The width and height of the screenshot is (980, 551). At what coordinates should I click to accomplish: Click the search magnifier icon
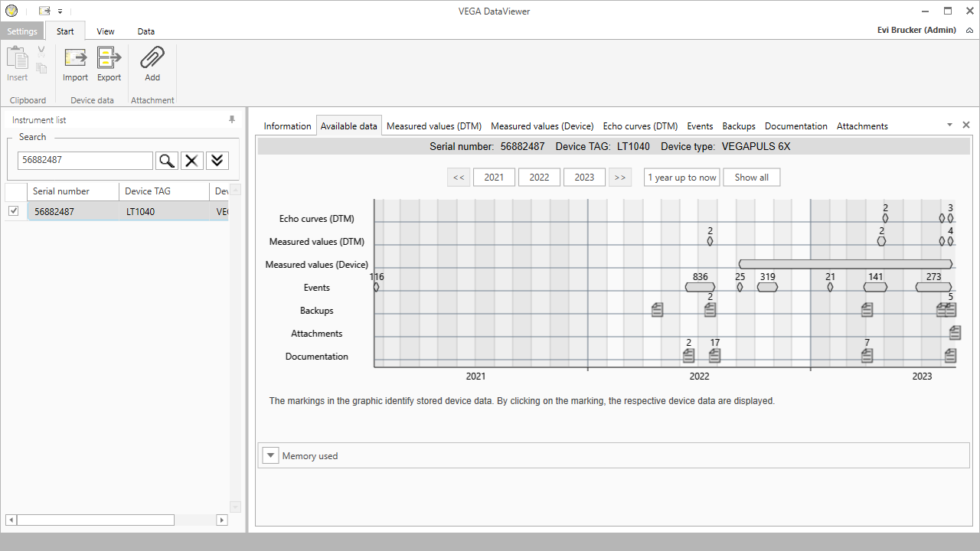pyautogui.click(x=166, y=160)
